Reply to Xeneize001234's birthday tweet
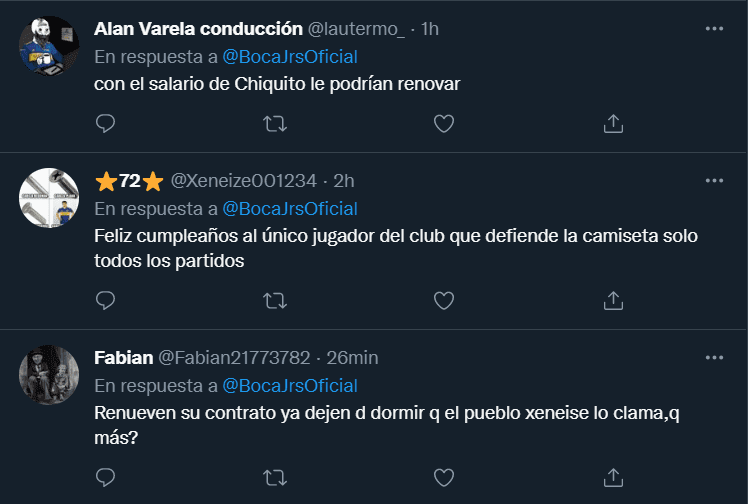The image size is (748, 504). click(x=106, y=300)
